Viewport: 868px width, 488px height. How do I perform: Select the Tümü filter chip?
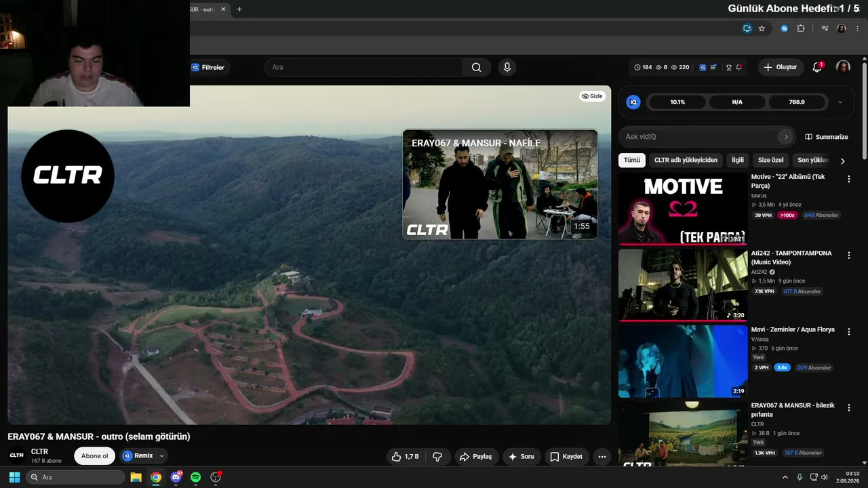click(x=632, y=160)
